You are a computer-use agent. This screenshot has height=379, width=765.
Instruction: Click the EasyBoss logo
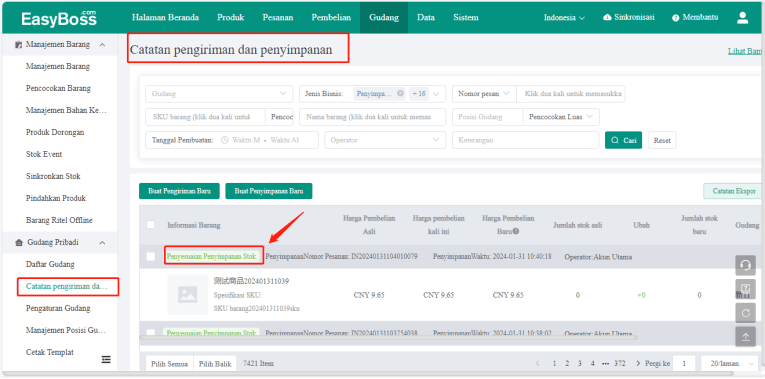coord(59,19)
